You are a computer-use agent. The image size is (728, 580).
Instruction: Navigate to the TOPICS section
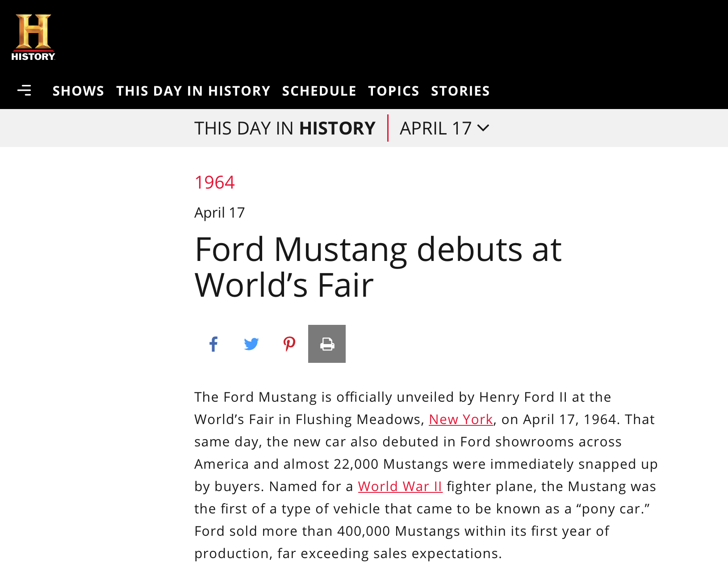(x=393, y=91)
